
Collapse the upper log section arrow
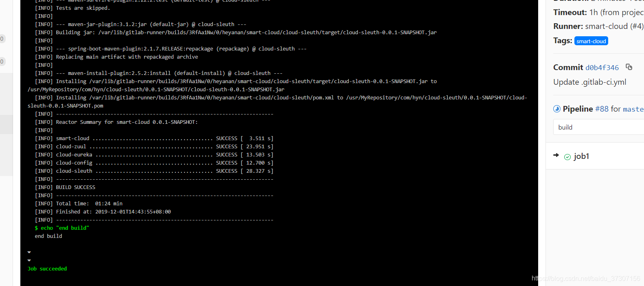[29, 252]
